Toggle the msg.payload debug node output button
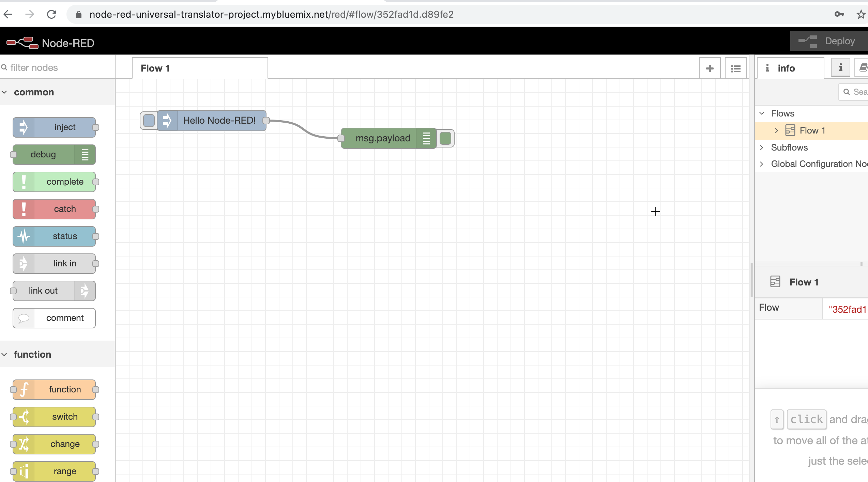The image size is (868, 482). coord(445,138)
